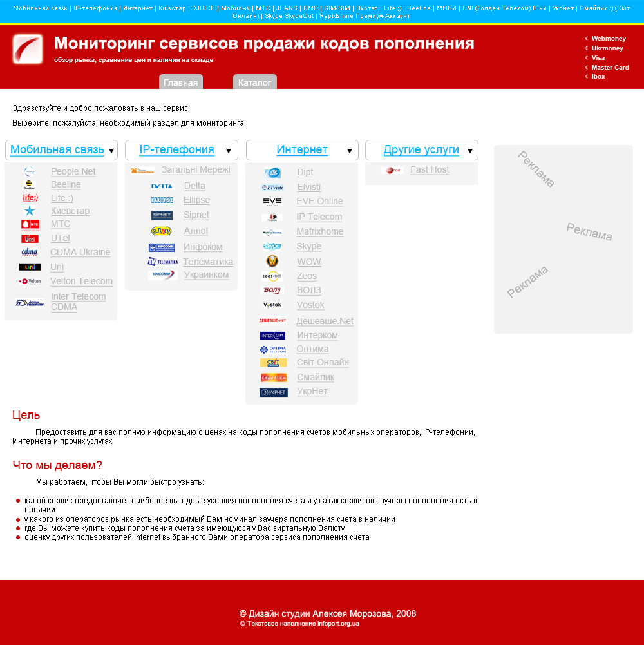This screenshot has height=645, width=644.
Task: Click the Sipnet logo icon
Action: tap(162, 215)
